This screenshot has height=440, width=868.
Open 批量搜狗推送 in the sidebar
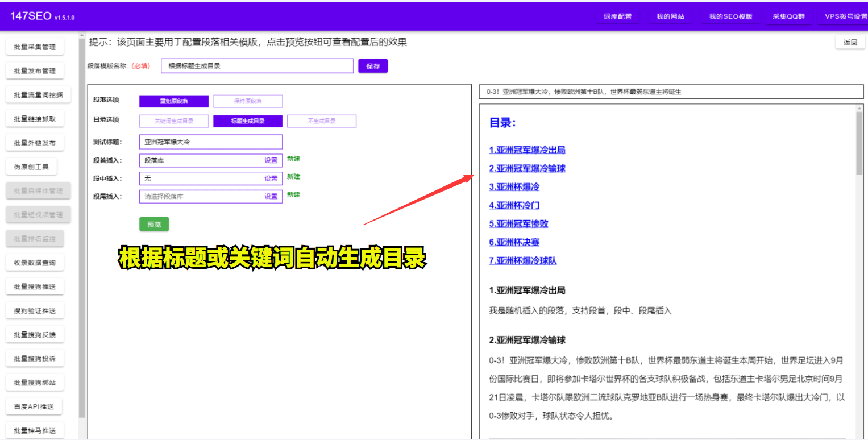click(35, 287)
